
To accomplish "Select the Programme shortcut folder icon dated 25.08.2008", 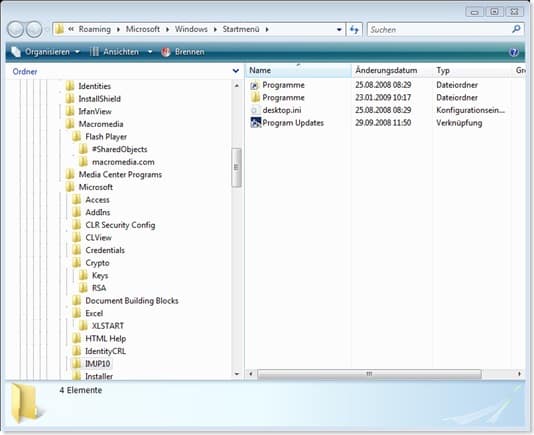I will point(255,85).
